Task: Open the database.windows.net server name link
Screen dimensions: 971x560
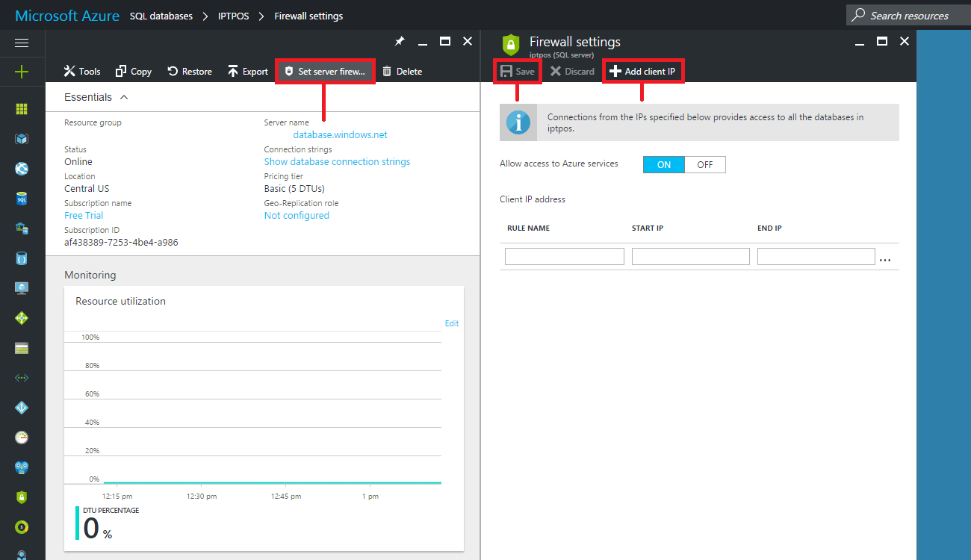Action: pyautogui.click(x=340, y=135)
